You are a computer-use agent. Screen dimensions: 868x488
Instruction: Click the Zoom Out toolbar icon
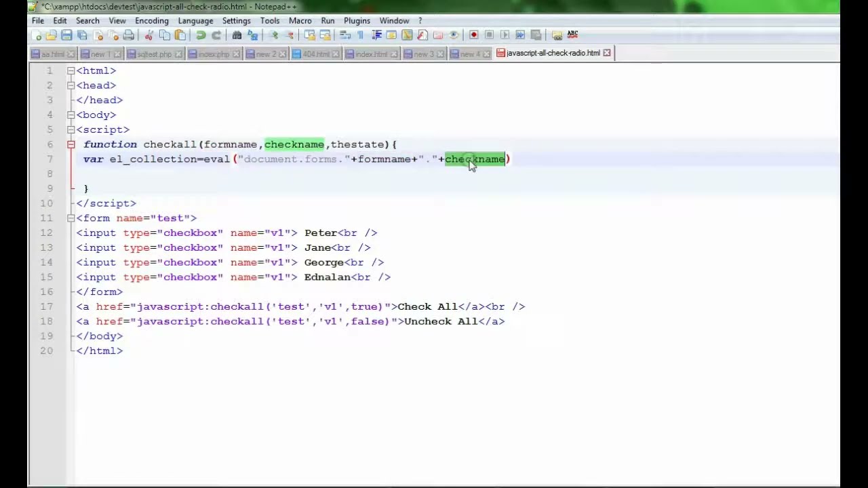[290, 35]
